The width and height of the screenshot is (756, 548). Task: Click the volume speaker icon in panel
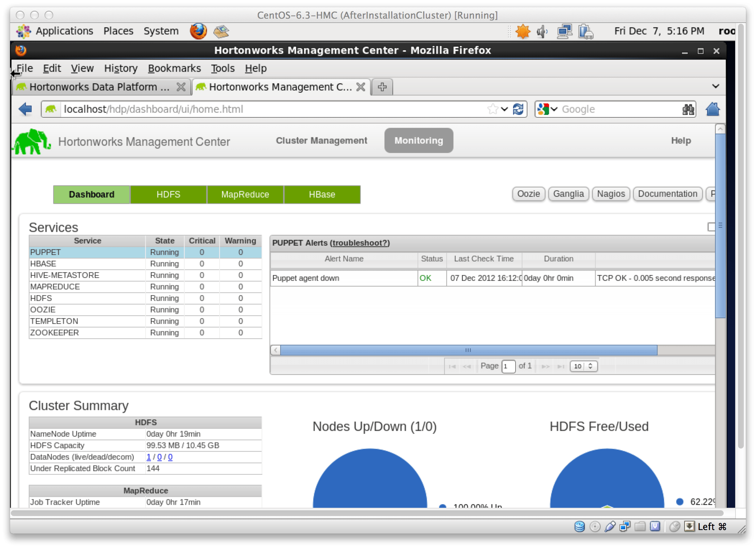[x=542, y=32]
